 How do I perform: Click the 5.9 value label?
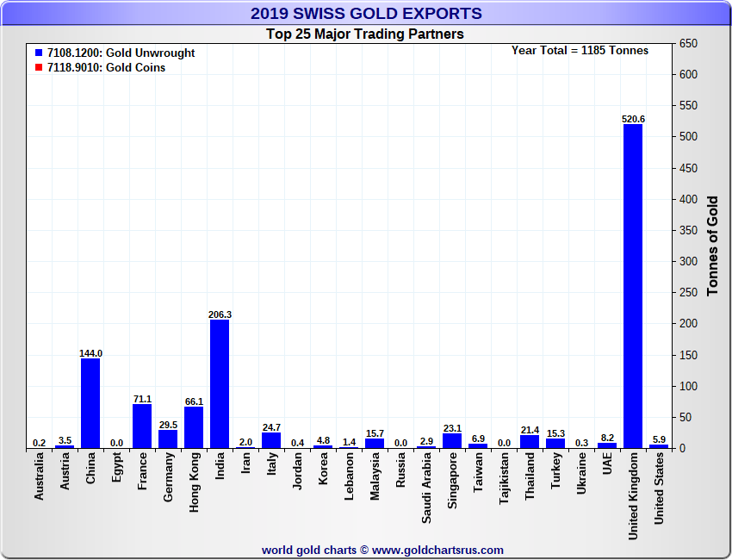pyautogui.click(x=659, y=439)
